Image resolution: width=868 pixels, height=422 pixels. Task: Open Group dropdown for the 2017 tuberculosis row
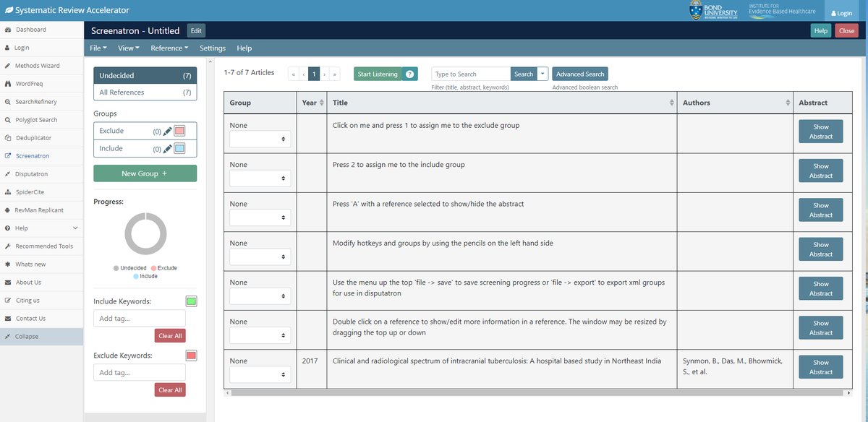pyautogui.click(x=260, y=374)
